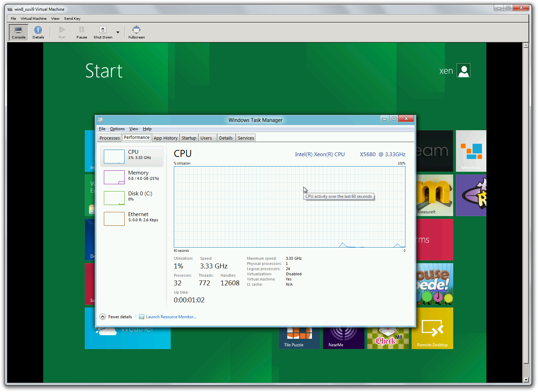538x392 pixels.
Task: Switch to the App History tab
Action: [165, 138]
